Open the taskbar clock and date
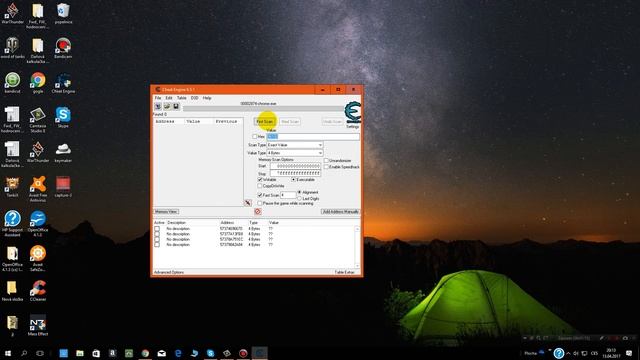640x360 pixels. (611, 353)
